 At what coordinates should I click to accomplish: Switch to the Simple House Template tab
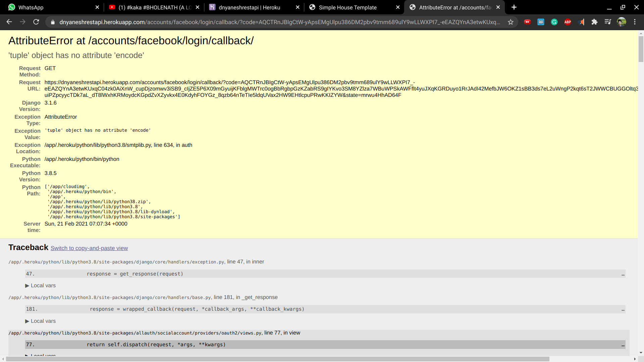[x=347, y=7]
